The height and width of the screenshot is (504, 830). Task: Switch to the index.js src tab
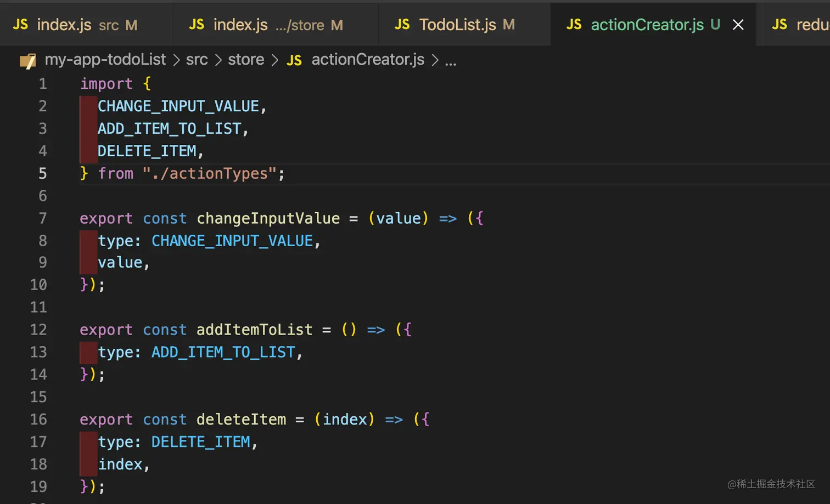[x=86, y=25]
